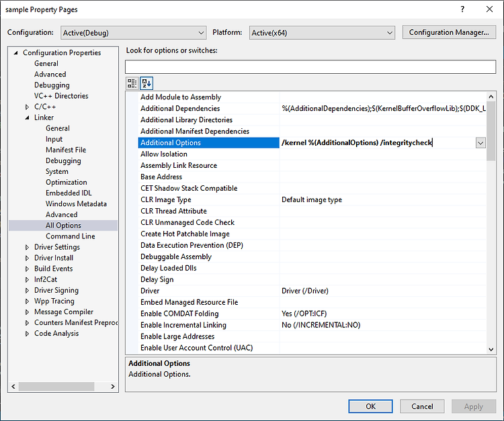Select Linker System page
Image resolution: width=504 pixels, height=421 pixels.
click(57, 171)
